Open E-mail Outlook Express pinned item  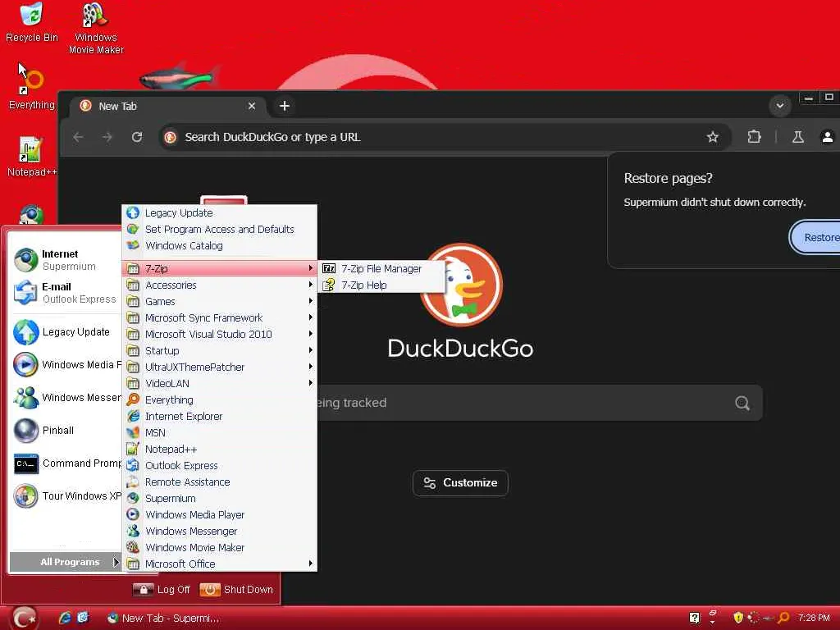pos(66,293)
